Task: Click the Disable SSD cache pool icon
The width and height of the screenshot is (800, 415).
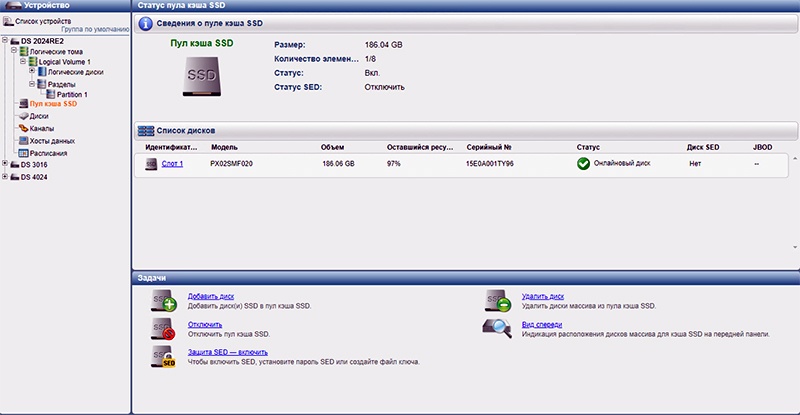Action: tap(163, 329)
